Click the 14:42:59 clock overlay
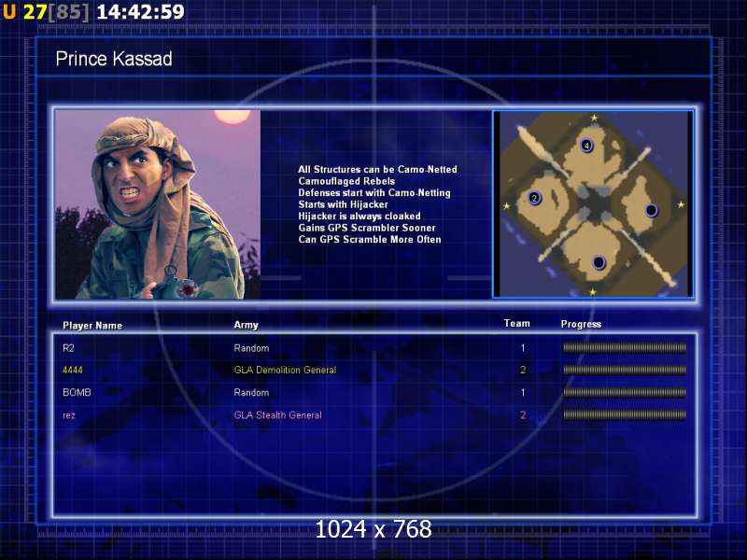The width and height of the screenshot is (747, 560). [140, 12]
